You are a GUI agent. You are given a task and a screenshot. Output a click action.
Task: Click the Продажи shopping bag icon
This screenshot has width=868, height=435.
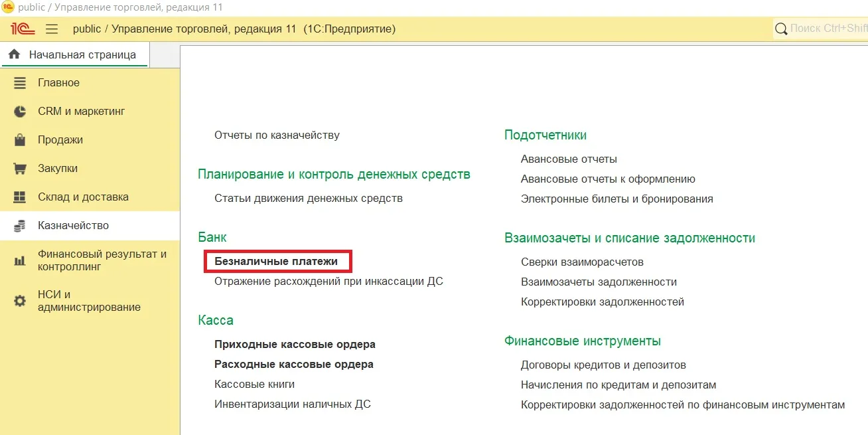pos(20,140)
